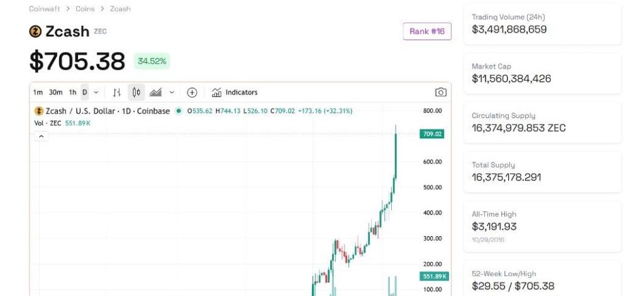Switch chart to the 30m interval

click(55, 92)
